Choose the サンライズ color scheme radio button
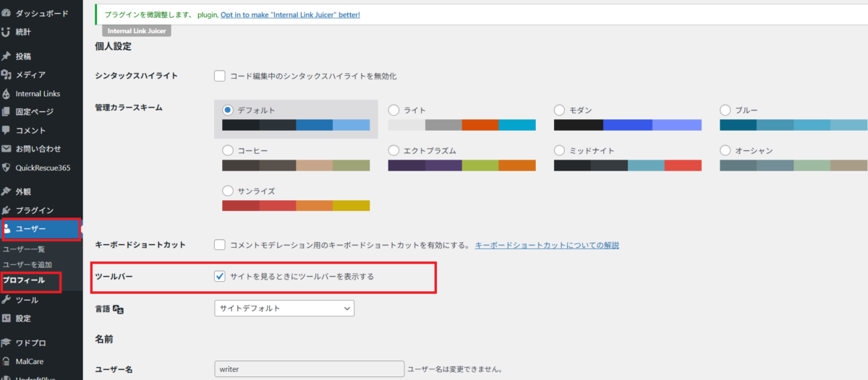This screenshot has width=868, height=380. [x=228, y=191]
